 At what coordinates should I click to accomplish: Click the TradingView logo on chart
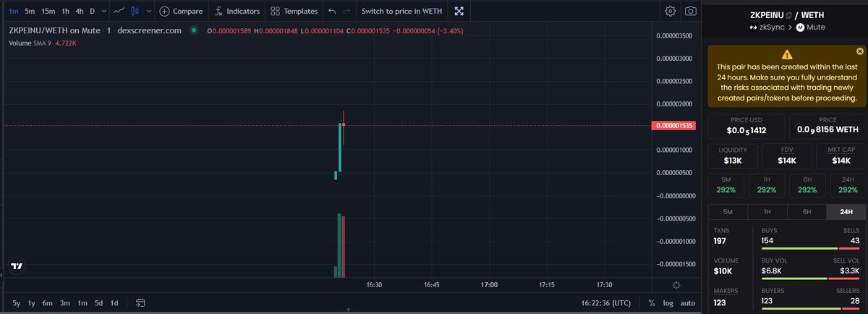[17, 266]
